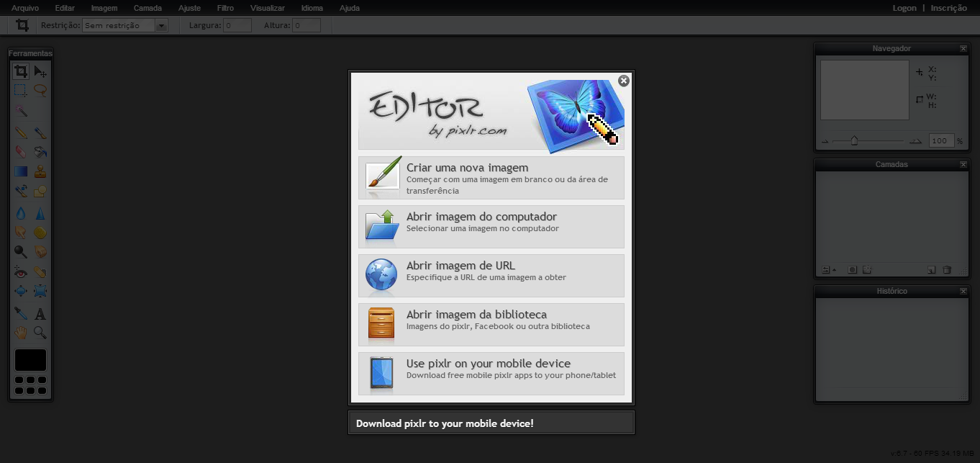980x463 pixels.
Task: Open the Camada menu
Action: click(x=148, y=8)
